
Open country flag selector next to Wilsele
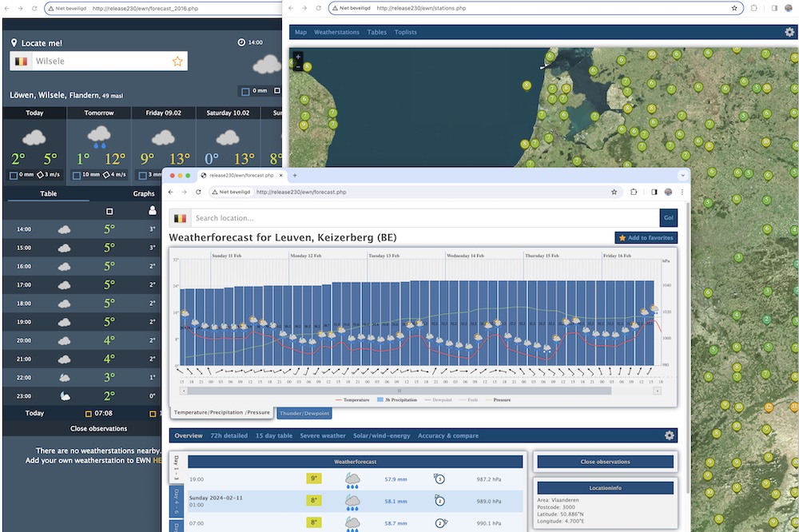point(21,62)
